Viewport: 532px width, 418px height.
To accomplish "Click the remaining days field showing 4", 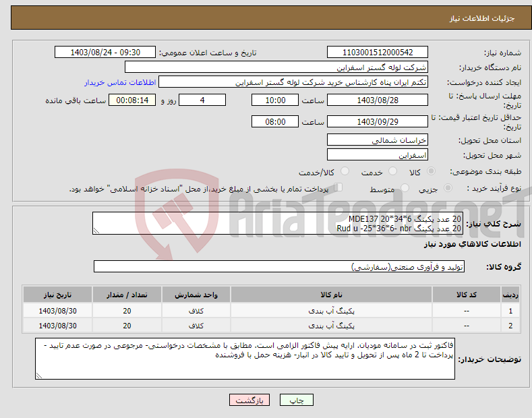I will (202, 100).
